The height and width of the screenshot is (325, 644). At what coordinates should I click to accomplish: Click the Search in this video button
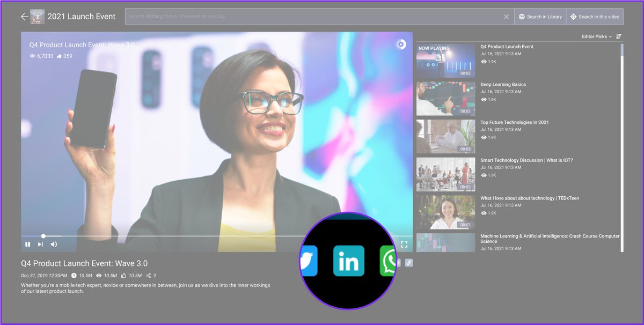coord(595,17)
